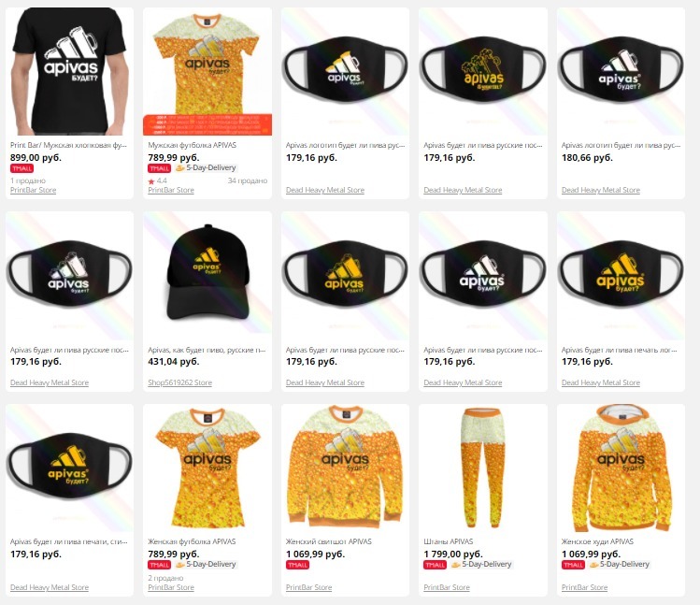The image size is (700, 605).
Task: Click the TMALL badge under Штаны APIVAS
Action: click(x=436, y=565)
